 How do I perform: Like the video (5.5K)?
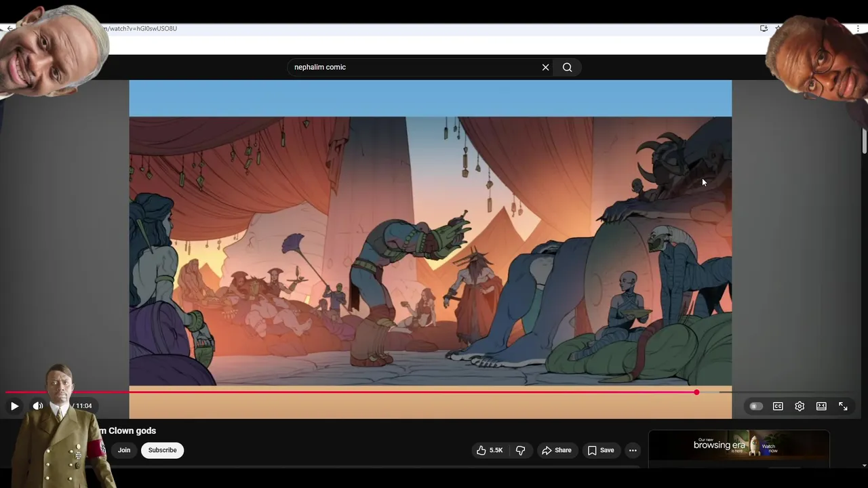490,450
